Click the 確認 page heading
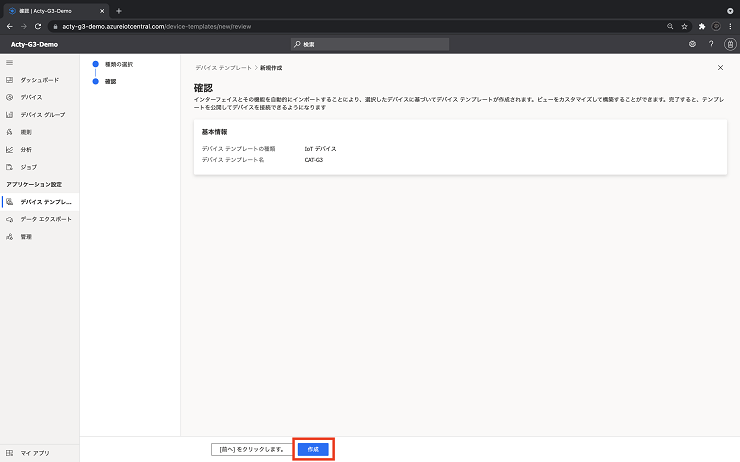 click(x=203, y=88)
